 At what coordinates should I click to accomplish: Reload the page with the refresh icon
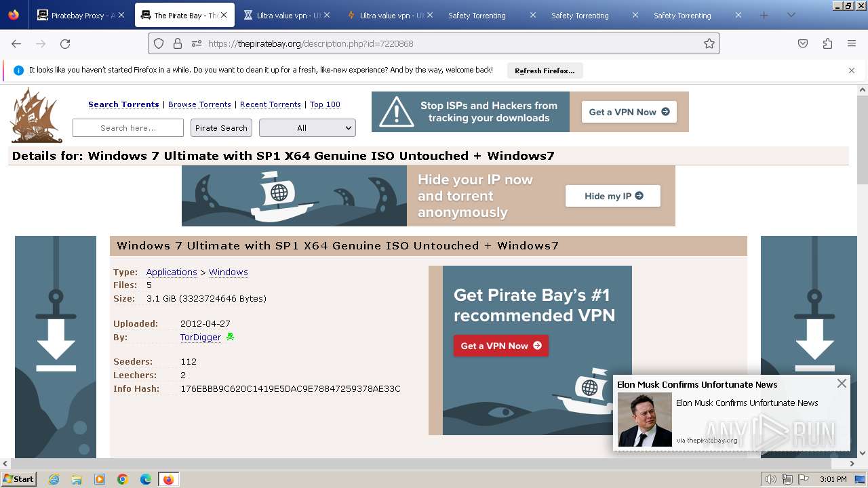65,43
